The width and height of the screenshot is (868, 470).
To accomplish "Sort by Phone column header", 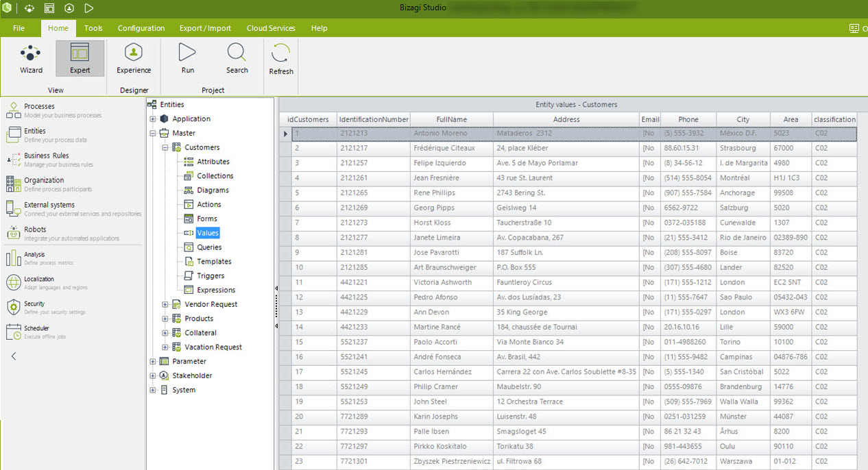I will click(x=688, y=119).
